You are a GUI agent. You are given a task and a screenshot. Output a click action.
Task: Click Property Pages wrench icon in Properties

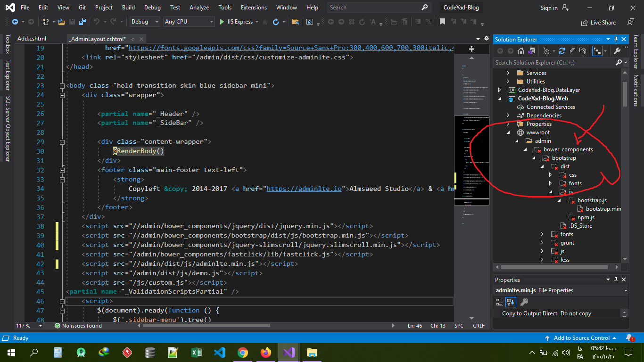(524, 302)
